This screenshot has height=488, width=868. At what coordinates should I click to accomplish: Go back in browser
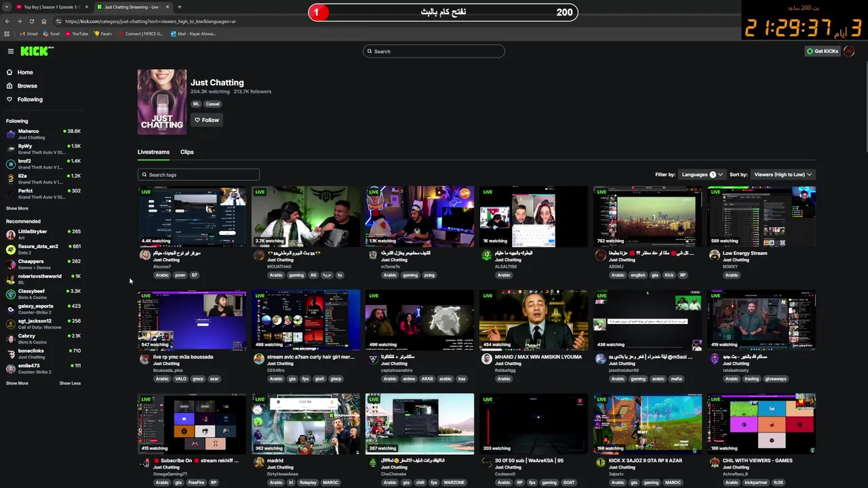pyautogui.click(x=7, y=21)
